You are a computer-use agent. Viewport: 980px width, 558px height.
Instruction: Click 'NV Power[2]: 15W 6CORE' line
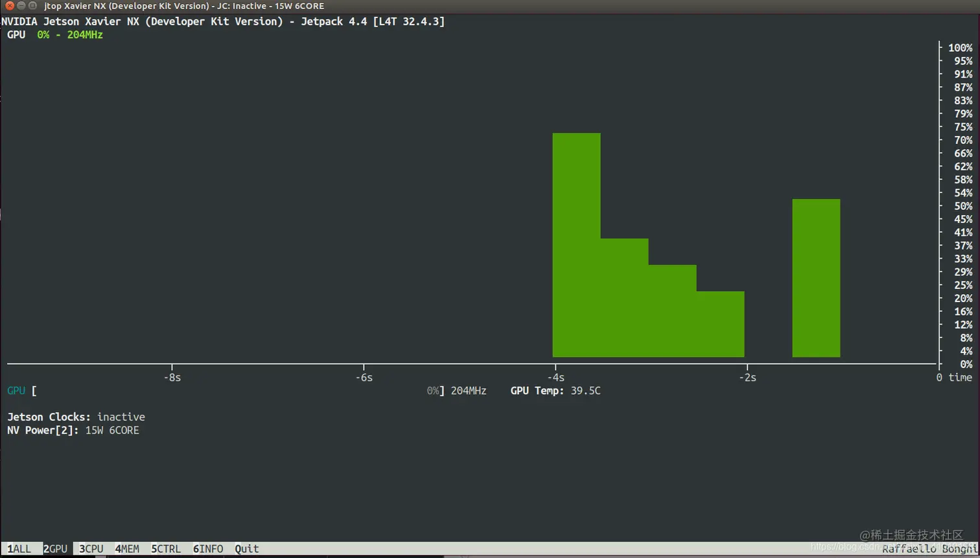pos(73,430)
